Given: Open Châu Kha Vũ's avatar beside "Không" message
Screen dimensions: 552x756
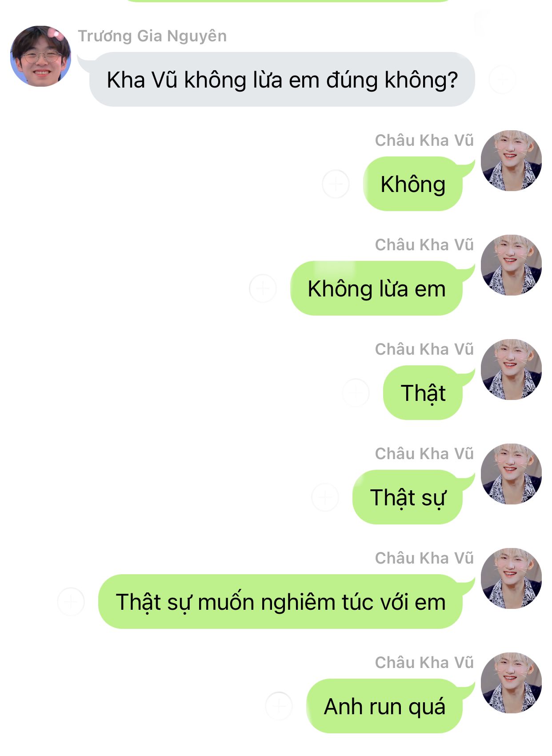Looking at the screenshot, I should [x=511, y=160].
